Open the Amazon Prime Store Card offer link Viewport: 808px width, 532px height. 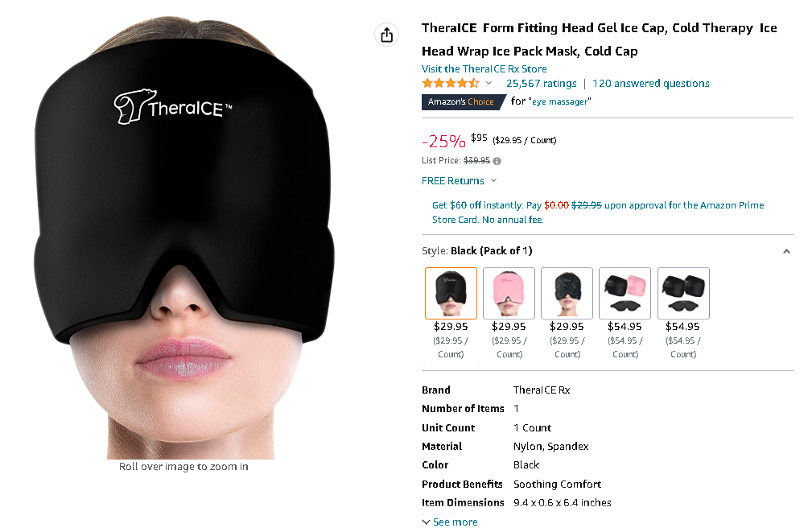[598, 212]
